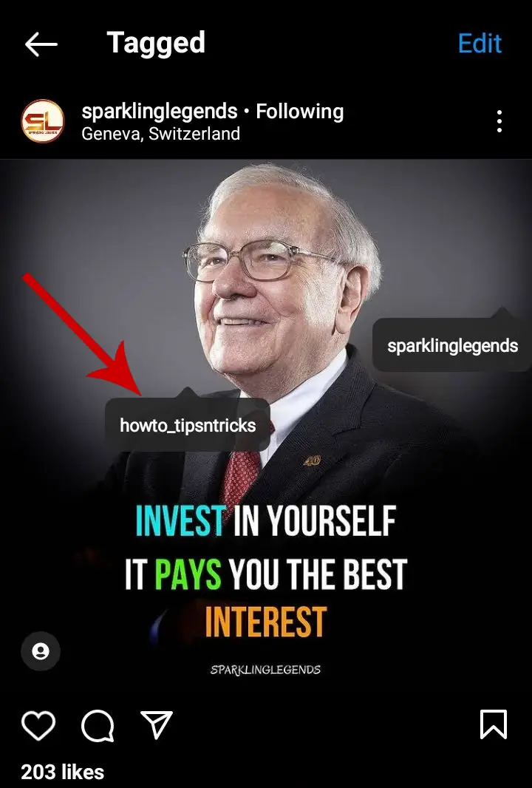View the 203 likes list

(x=62, y=772)
